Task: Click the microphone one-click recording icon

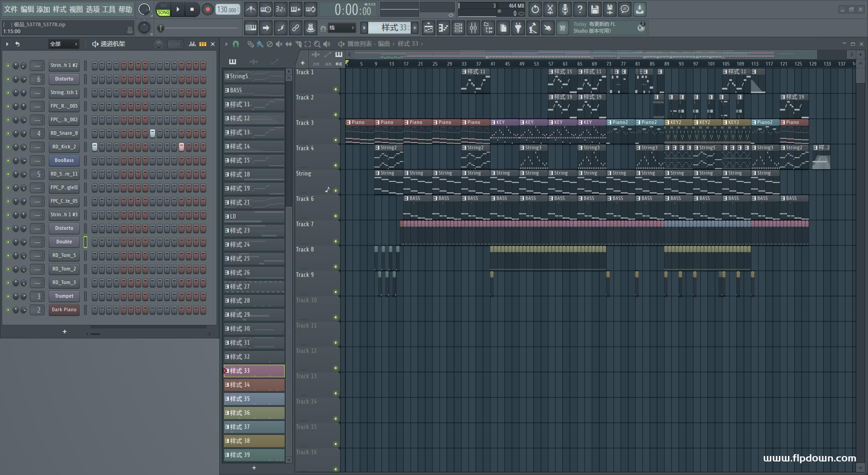Action: pos(565,9)
